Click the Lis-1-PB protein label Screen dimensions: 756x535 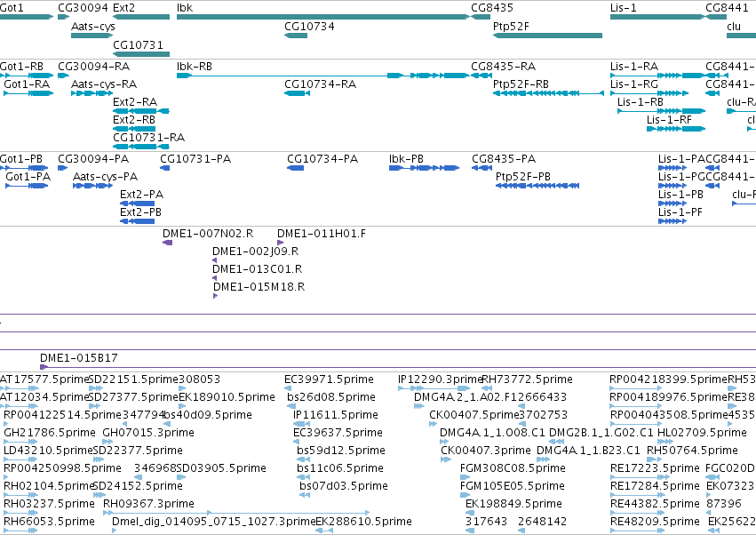click(x=680, y=195)
